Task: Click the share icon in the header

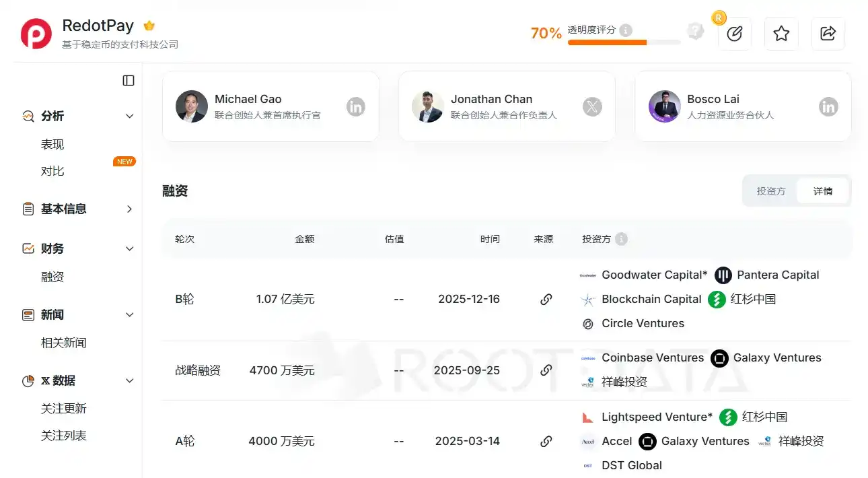Action: pos(828,34)
